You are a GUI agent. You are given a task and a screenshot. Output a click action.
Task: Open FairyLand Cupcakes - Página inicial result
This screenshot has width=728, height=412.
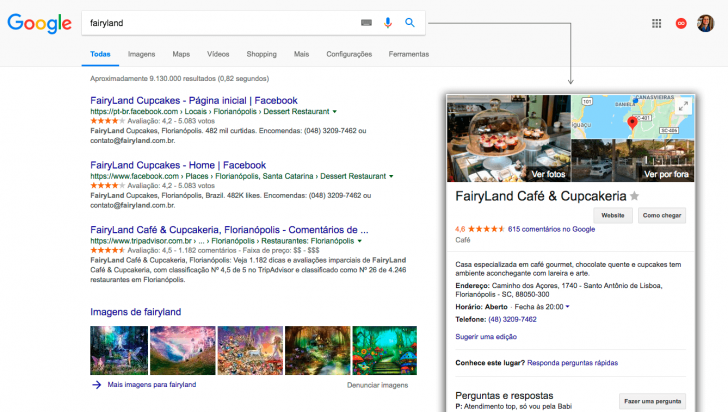(x=194, y=100)
